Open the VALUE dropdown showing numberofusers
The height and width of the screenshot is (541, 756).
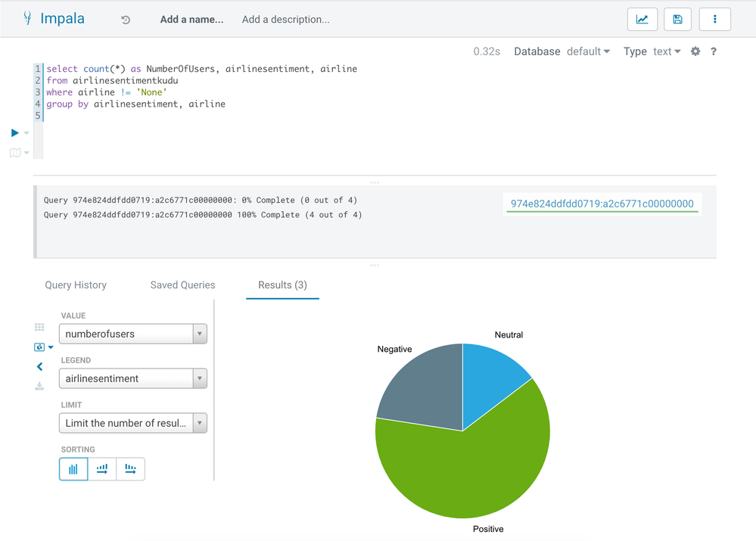click(x=132, y=334)
